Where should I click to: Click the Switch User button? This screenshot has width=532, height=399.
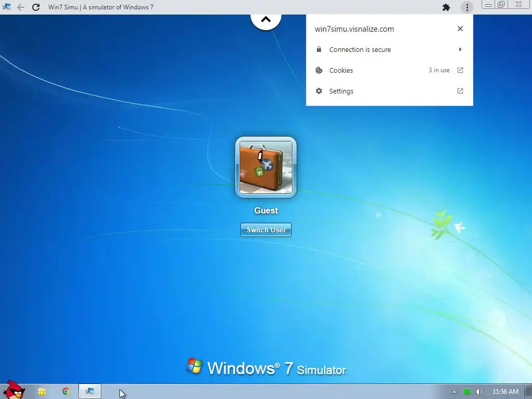[266, 230]
